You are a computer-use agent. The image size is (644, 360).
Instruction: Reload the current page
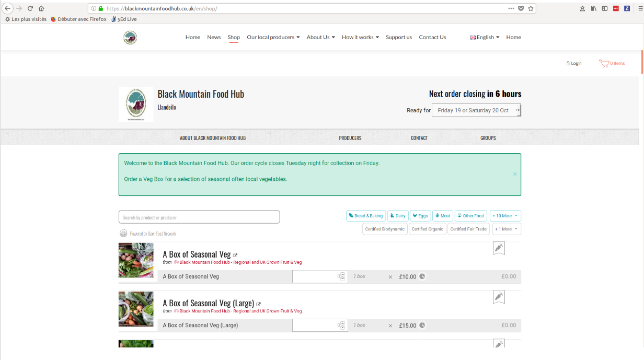[x=30, y=8]
